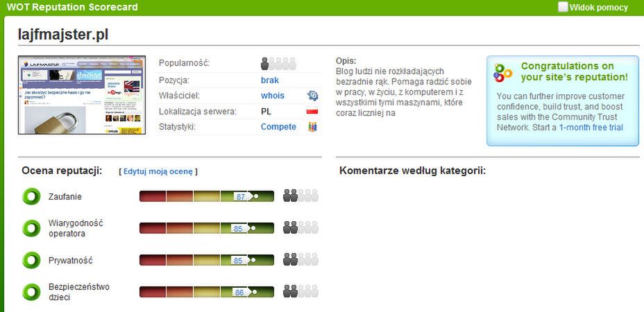The width and height of the screenshot is (644, 312).
Task: Click the lajfmajster.pl site title
Action: tap(63, 35)
